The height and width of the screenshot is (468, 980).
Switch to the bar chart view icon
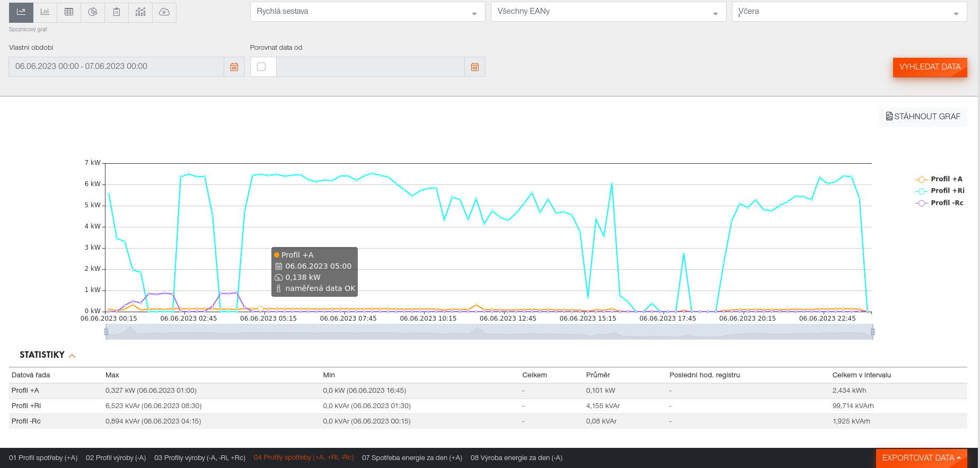point(45,12)
